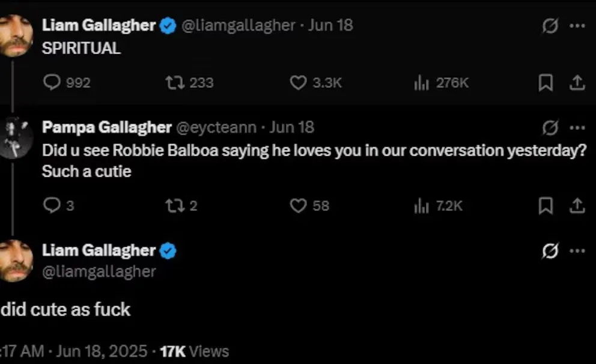Open more options on main tweet

[577, 251]
